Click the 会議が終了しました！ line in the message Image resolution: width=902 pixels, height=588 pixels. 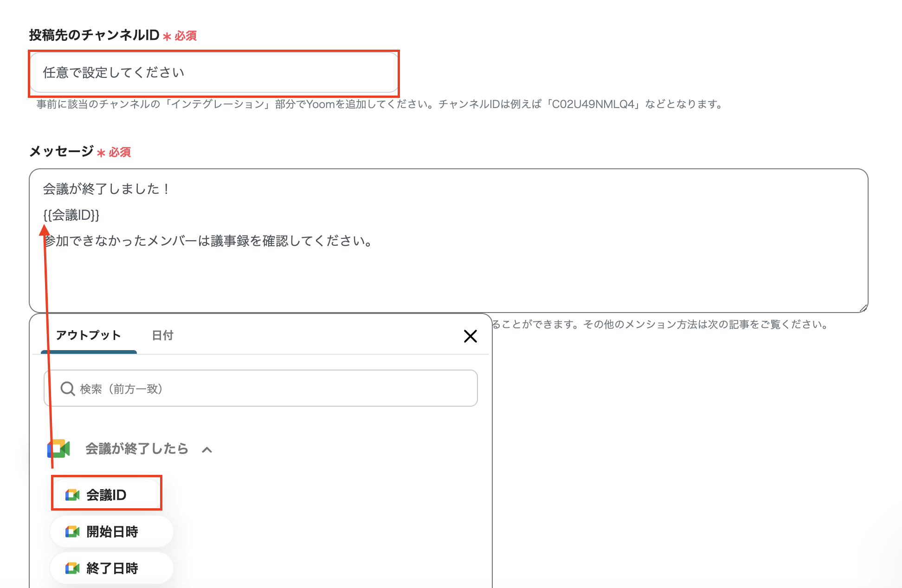(x=106, y=189)
